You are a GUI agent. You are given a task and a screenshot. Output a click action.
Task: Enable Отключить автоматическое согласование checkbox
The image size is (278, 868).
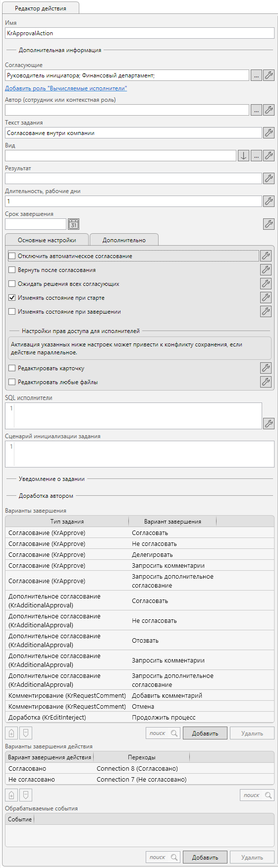[x=12, y=256]
